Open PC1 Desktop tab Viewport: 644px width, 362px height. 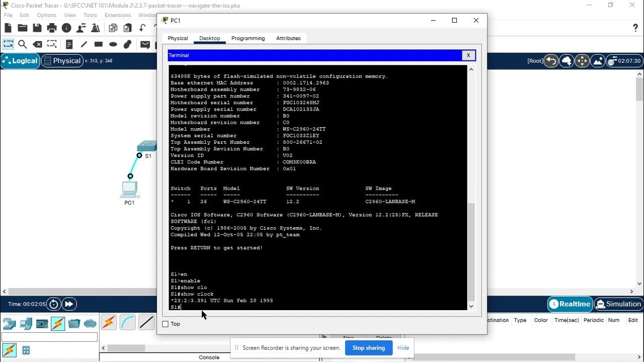click(x=210, y=38)
